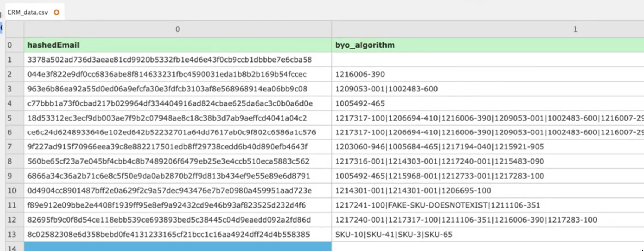
Task: Click cell starting with 1217316-001
Action: click(x=488, y=161)
